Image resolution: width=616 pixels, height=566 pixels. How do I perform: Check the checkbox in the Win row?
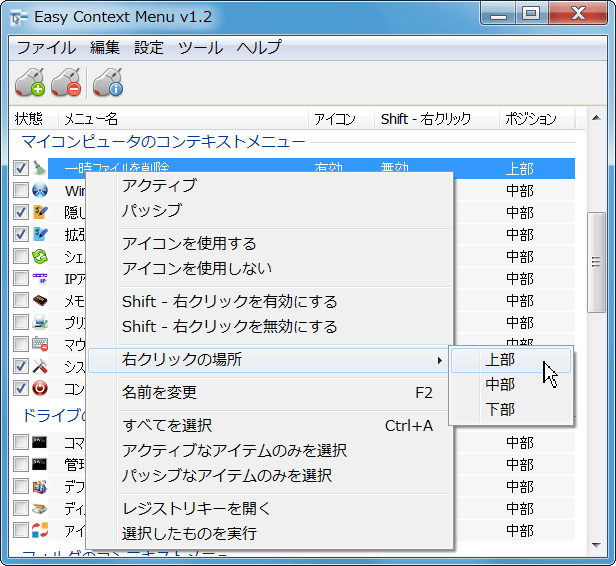(x=21, y=190)
